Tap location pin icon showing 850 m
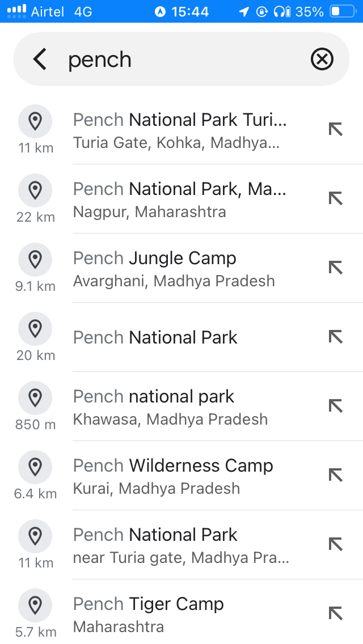Viewport: 363px width, 644px height. pos(35,398)
